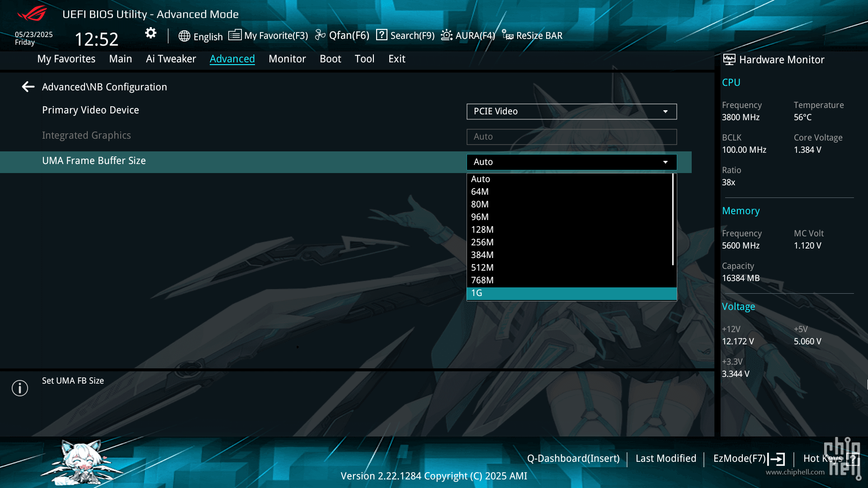Choose the highlighted 1G option
Image resolution: width=868 pixels, height=488 pixels.
click(571, 293)
